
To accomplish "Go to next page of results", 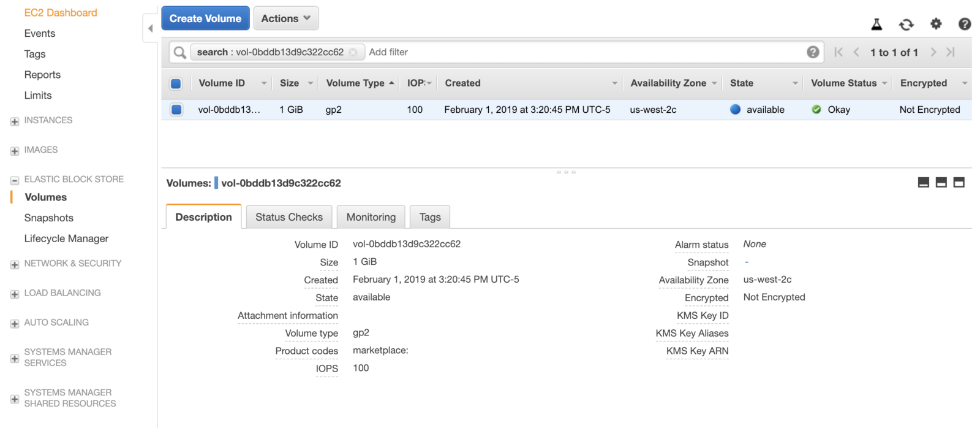I will (x=933, y=52).
